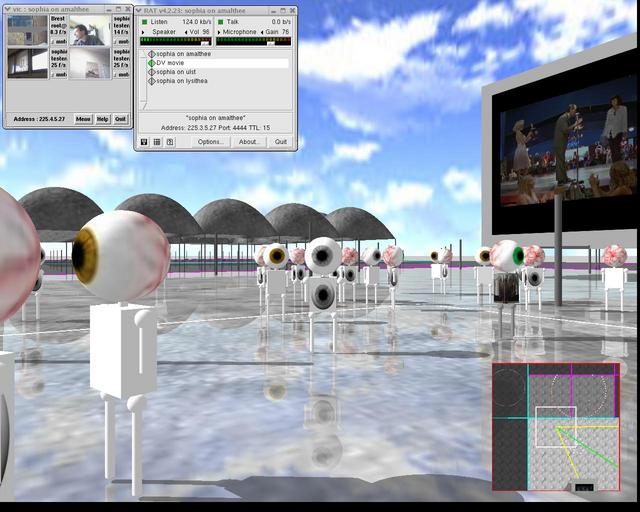Click the floppy disk icon in RAT
The image size is (640, 512).
[144, 142]
